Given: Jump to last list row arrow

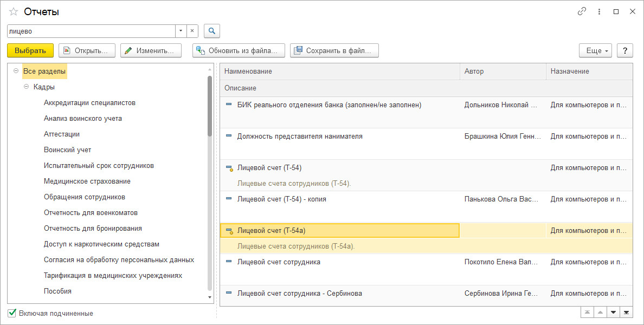Looking at the screenshot, I should pyautogui.click(x=627, y=312).
